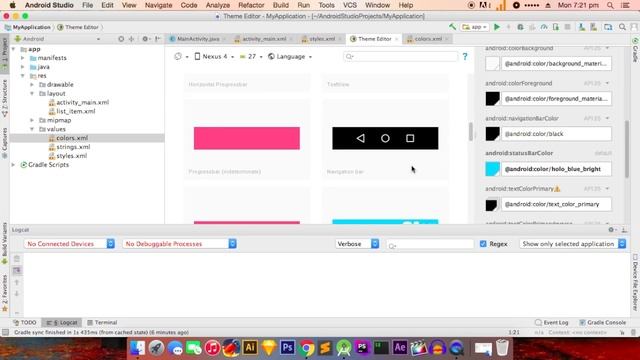Expand the manifests folder

23,58
